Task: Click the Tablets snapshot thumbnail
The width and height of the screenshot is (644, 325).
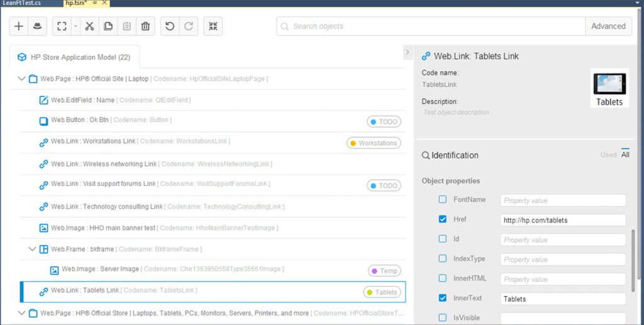Action: [609, 88]
